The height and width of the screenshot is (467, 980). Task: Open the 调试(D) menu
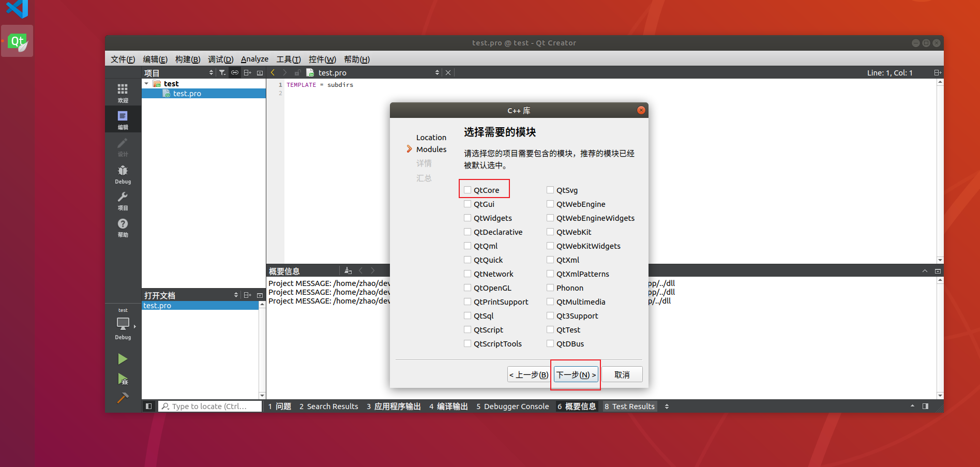(x=220, y=59)
